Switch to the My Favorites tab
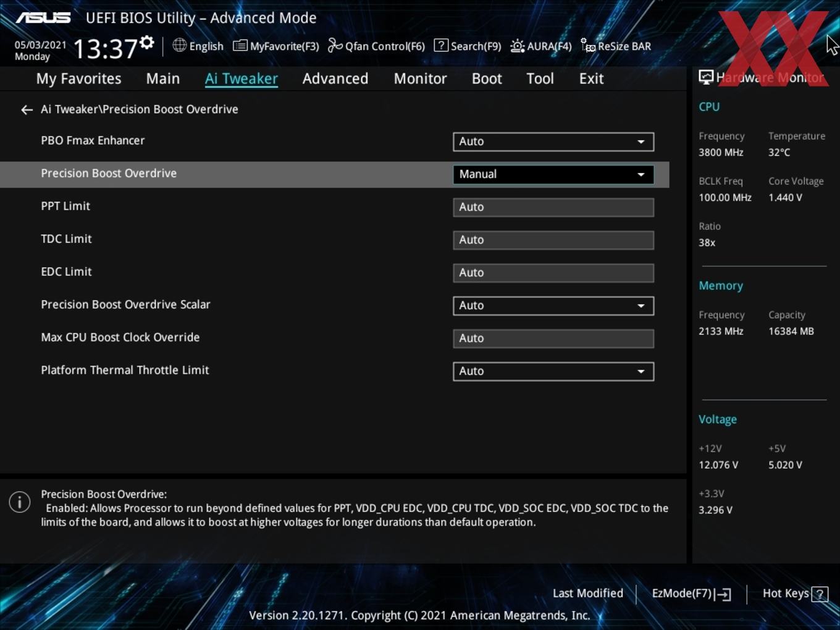 coord(78,78)
